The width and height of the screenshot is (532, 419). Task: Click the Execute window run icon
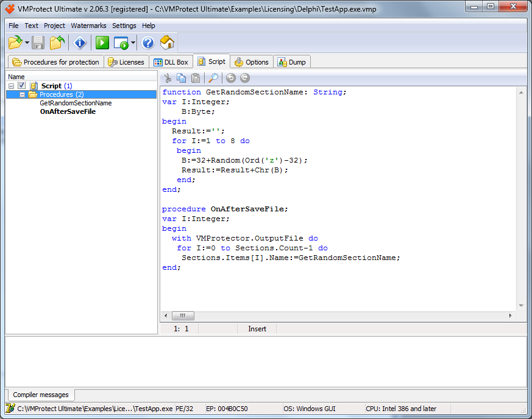121,43
